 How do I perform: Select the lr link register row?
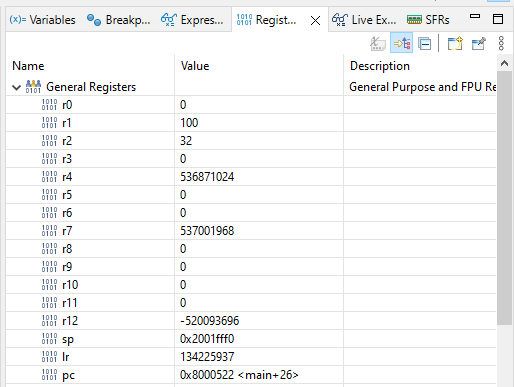click(x=251, y=357)
